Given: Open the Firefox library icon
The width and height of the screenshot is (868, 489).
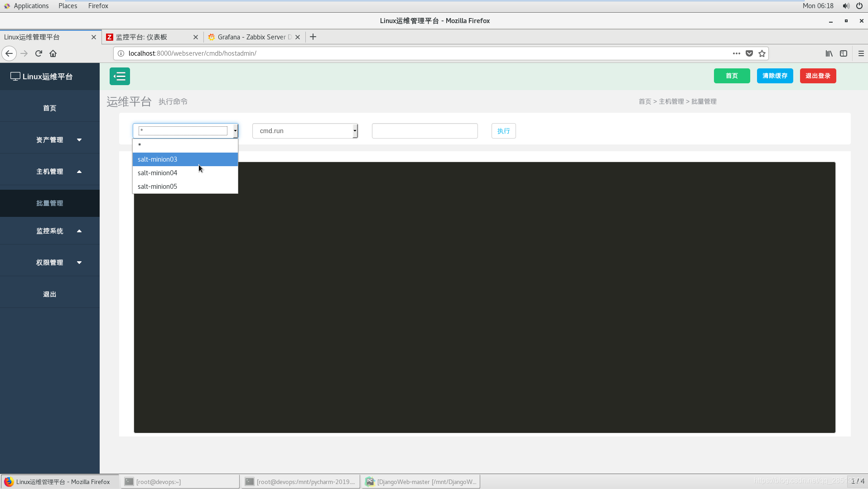Looking at the screenshot, I should coord(829,53).
